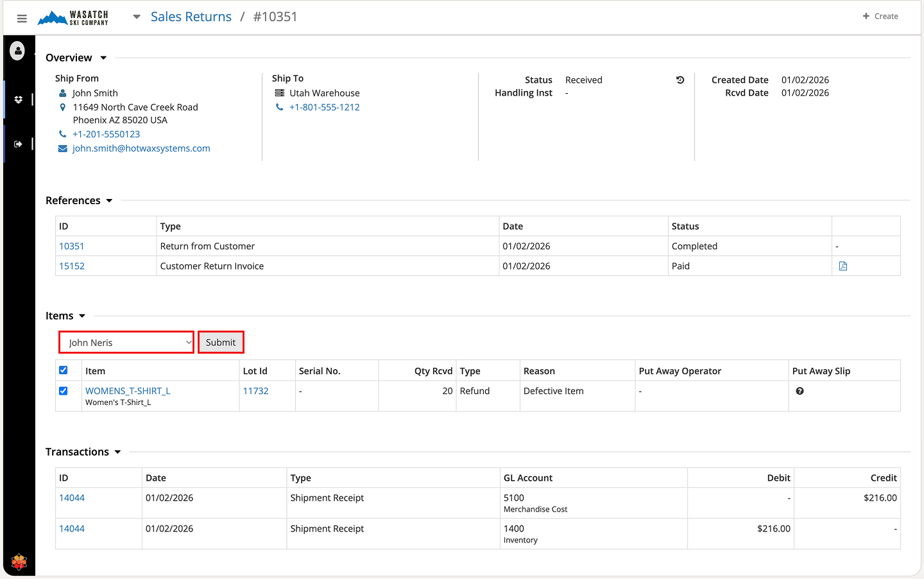The height and width of the screenshot is (579, 924).
Task: Open the hamburger navigation menu
Action: (22, 19)
